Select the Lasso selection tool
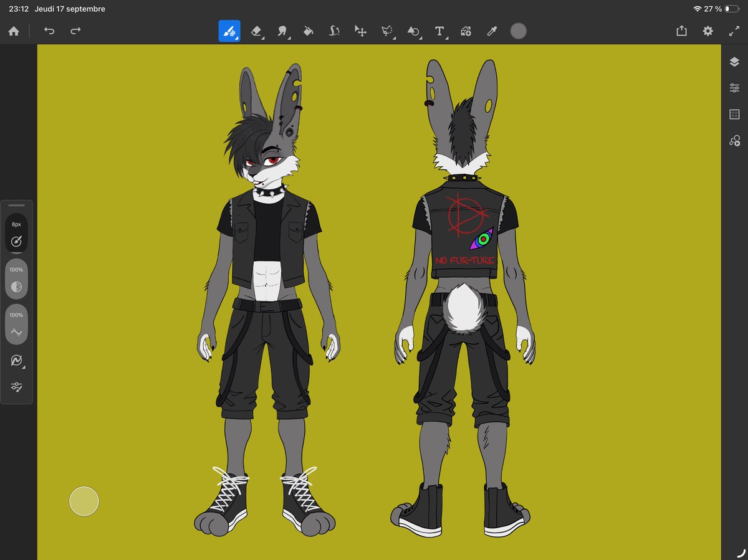 pos(387,31)
